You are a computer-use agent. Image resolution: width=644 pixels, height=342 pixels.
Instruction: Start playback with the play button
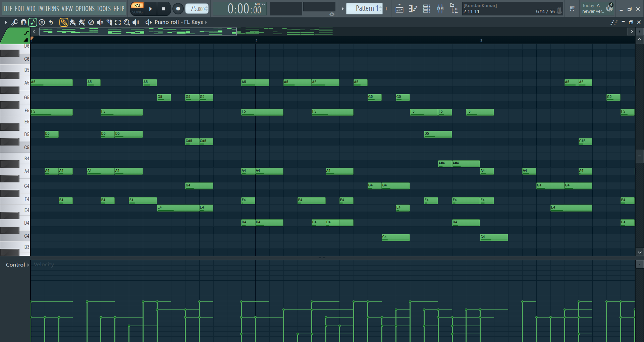[x=151, y=9]
